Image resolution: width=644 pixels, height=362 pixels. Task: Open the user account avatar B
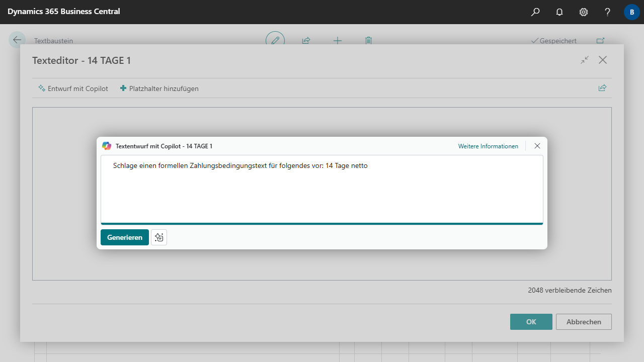click(632, 12)
